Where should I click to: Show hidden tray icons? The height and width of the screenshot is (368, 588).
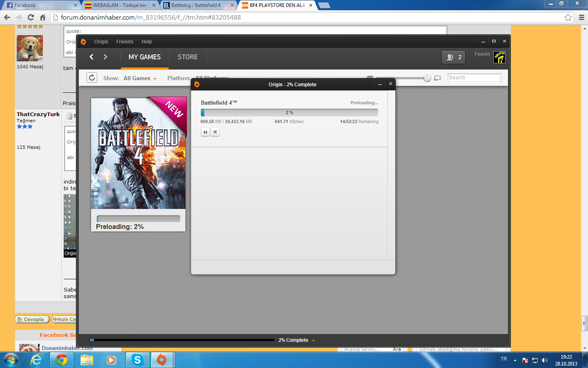[515, 360]
